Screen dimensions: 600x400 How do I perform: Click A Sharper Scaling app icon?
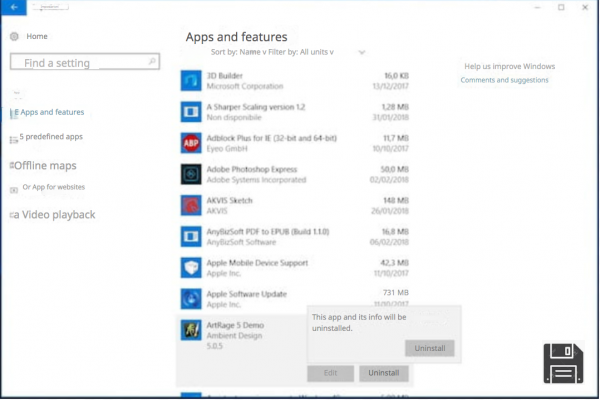(x=191, y=111)
